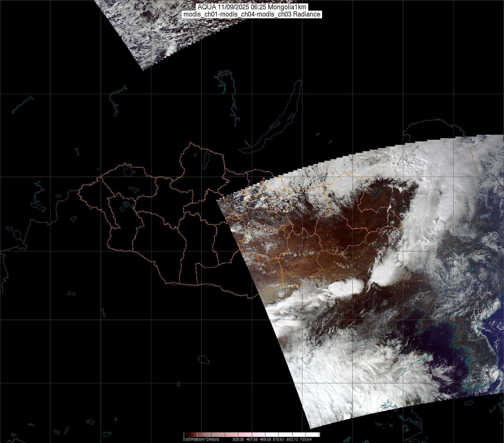Click the "407.58" colorbar value

(x=252, y=439)
